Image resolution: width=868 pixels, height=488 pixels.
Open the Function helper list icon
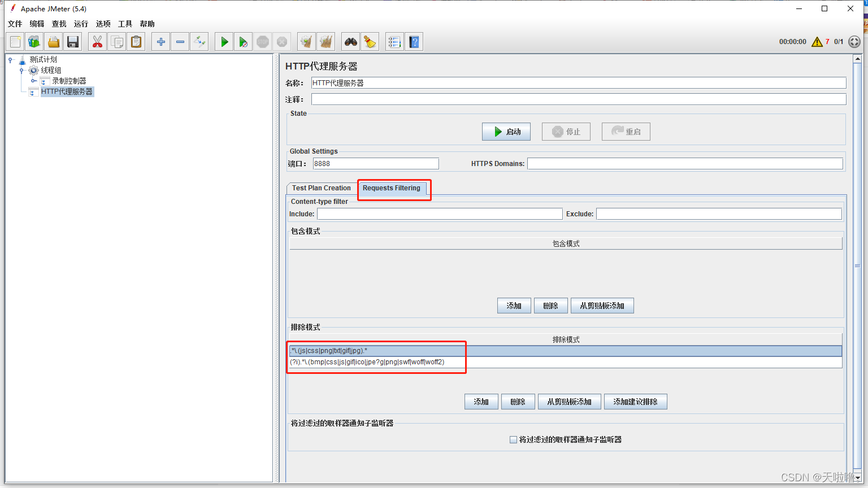pos(395,42)
